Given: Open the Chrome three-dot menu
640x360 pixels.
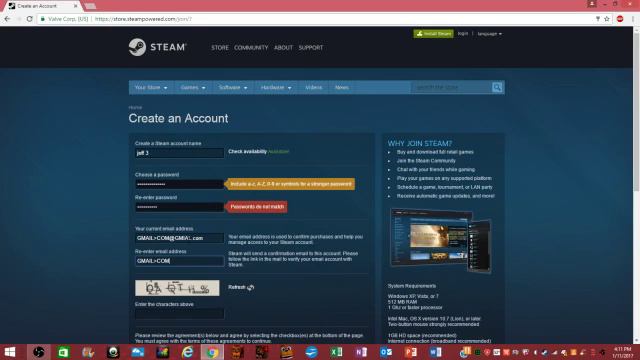Looking at the screenshot, I should [633, 19].
